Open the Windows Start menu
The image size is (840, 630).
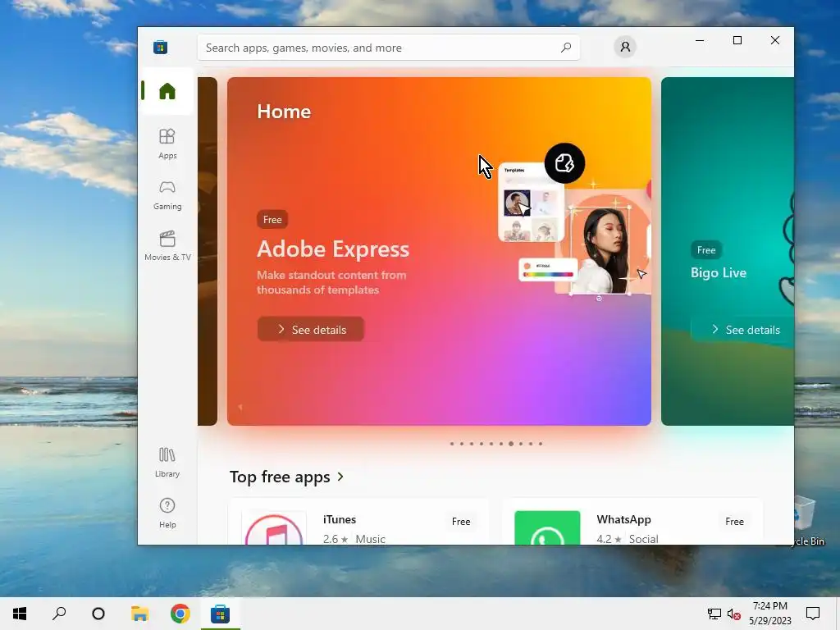tap(20, 614)
